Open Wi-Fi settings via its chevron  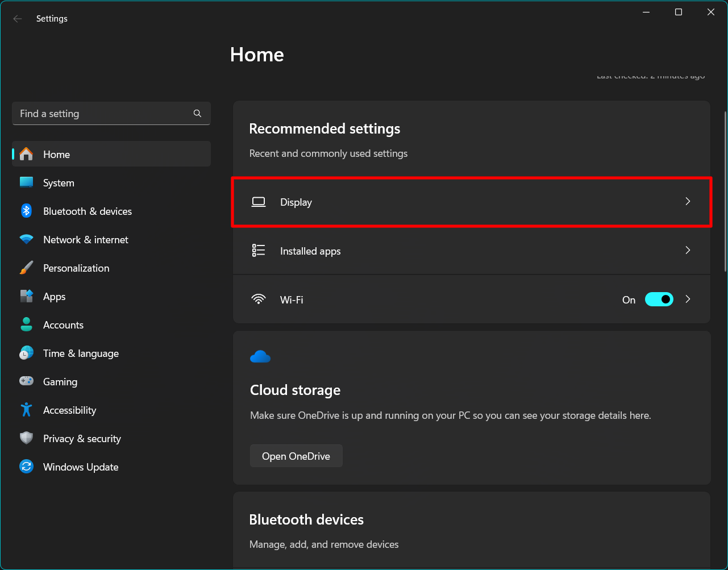click(688, 299)
